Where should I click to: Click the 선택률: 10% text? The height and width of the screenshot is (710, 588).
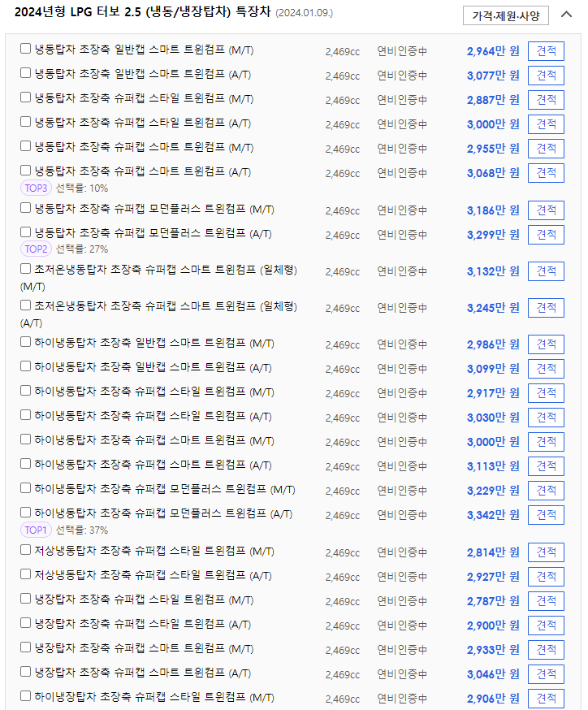point(82,188)
